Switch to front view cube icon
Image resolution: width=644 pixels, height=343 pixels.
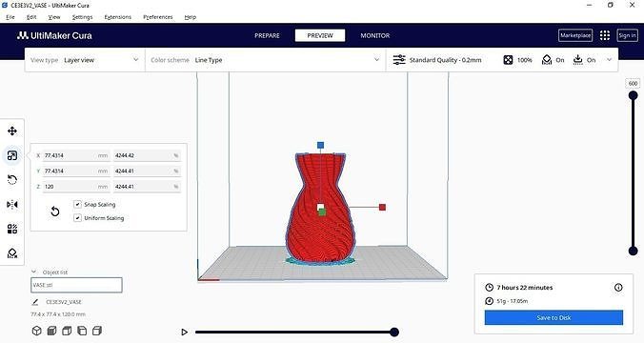pyautogui.click(x=51, y=331)
